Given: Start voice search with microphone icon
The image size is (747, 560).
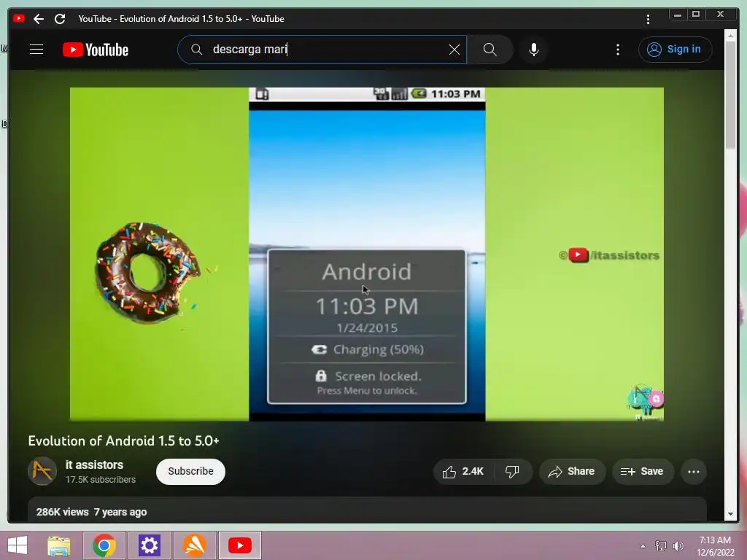Looking at the screenshot, I should pyautogui.click(x=534, y=50).
